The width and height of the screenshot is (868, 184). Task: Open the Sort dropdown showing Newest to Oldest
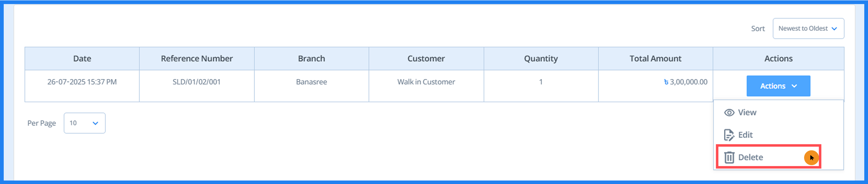(808, 28)
